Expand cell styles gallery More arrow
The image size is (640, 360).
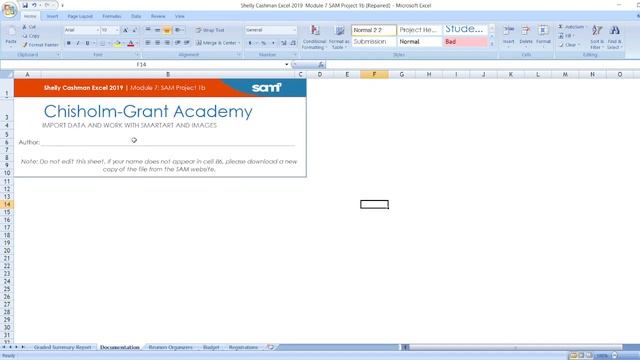click(x=492, y=44)
